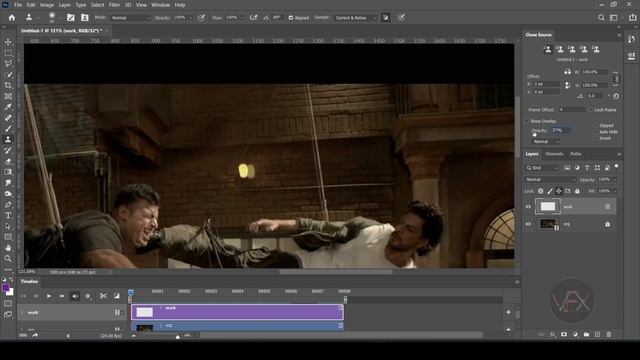Screen dimensions: 640x360
Task: Toggle the Brush Settings panel icon
Action: tap(71, 18)
